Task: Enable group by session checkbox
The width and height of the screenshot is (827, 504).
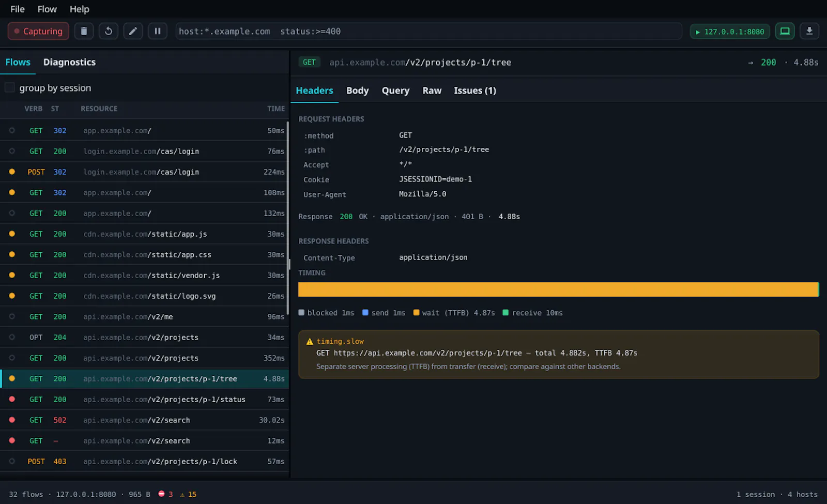Action: tap(9, 87)
